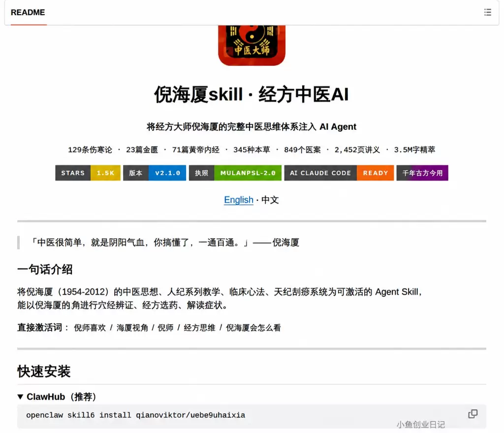
Task: Click the 快速安装 heading
Action: pyautogui.click(x=44, y=371)
